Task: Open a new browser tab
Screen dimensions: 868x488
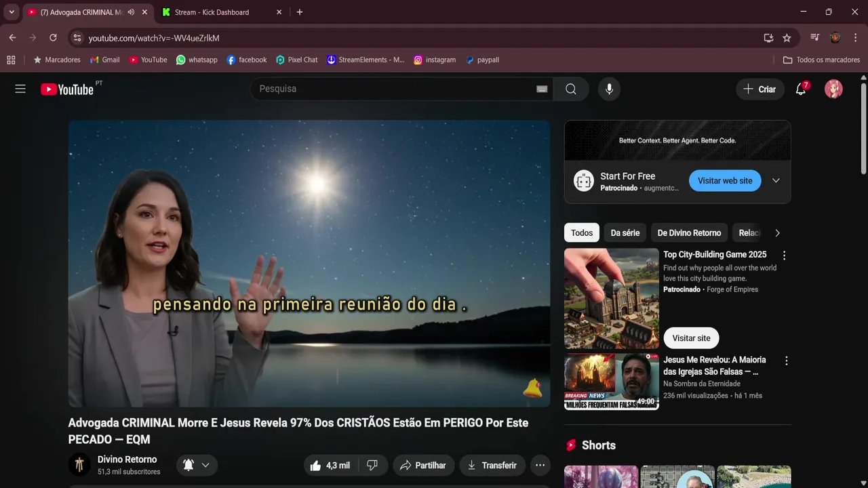Action: coord(300,12)
